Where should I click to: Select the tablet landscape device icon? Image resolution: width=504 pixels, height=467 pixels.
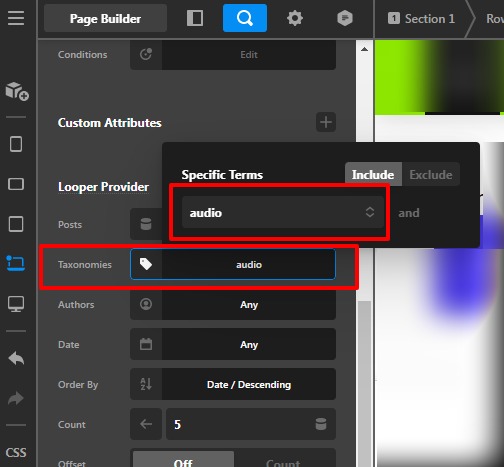[x=16, y=184]
